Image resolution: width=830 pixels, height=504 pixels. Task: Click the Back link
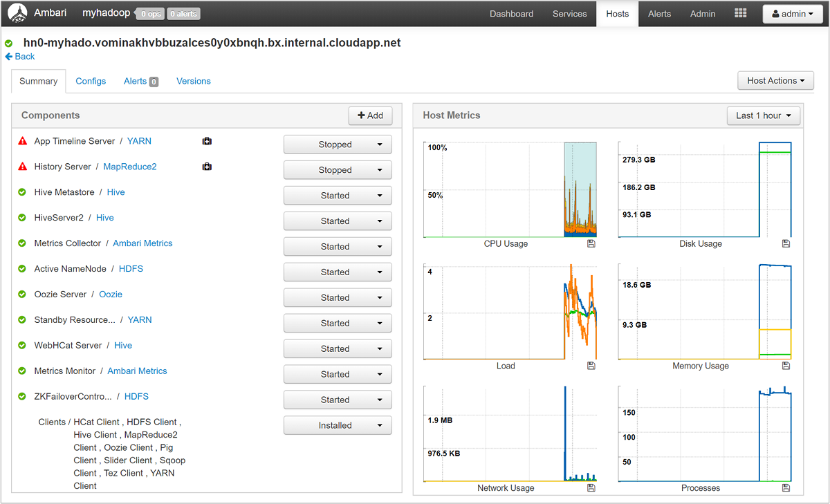pyautogui.click(x=19, y=57)
